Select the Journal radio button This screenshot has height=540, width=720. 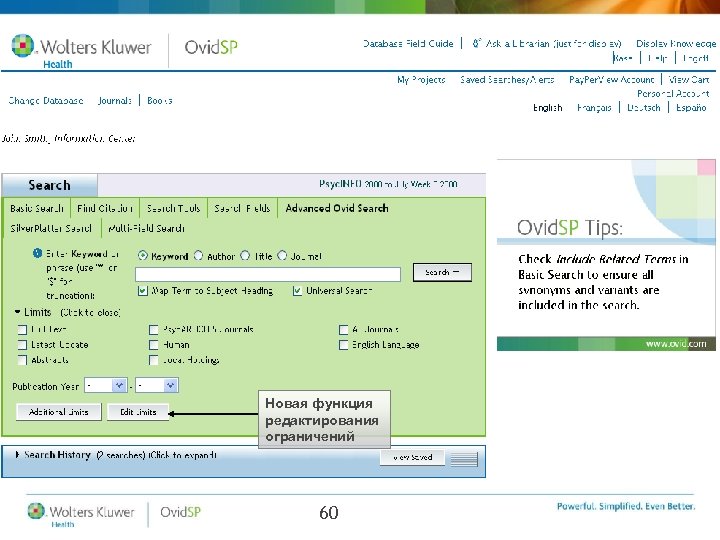pyautogui.click(x=282, y=256)
